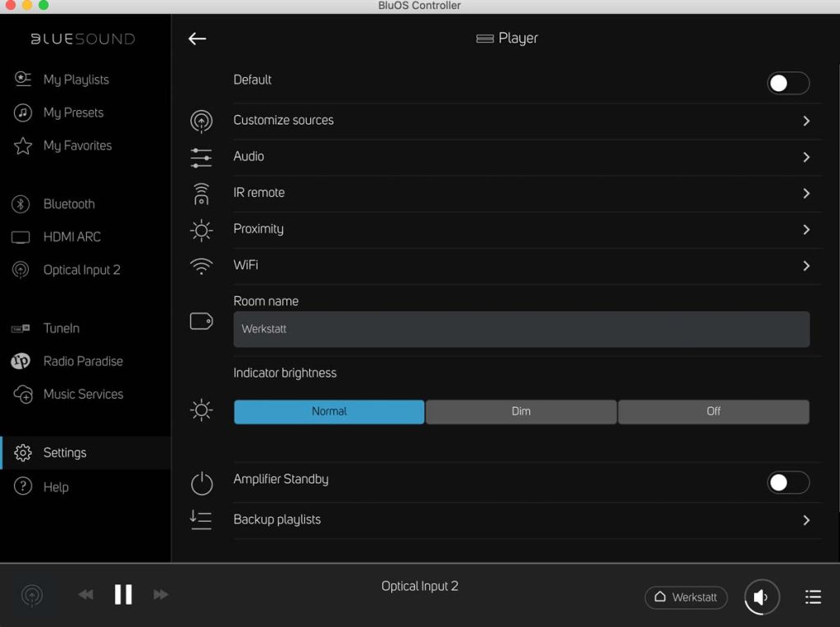Toggle the Default switch
The width and height of the screenshot is (840, 627).
coord(787,83)
